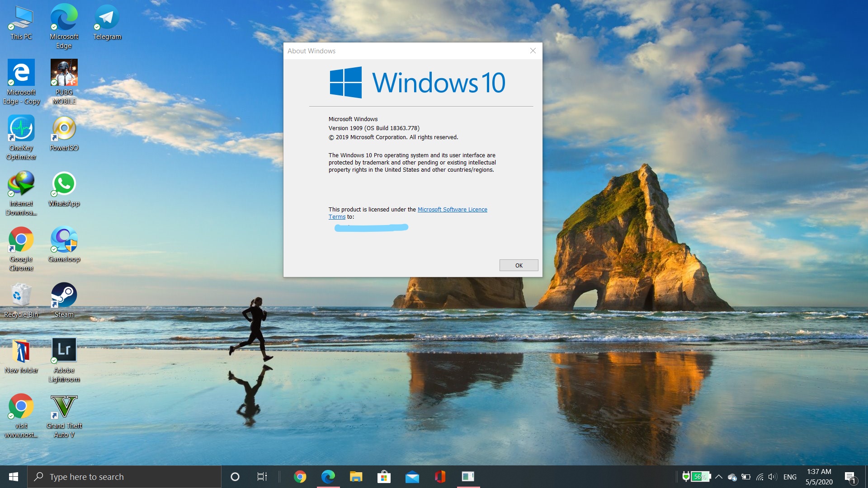Open File Explorer from taskbar

(356, 477)
